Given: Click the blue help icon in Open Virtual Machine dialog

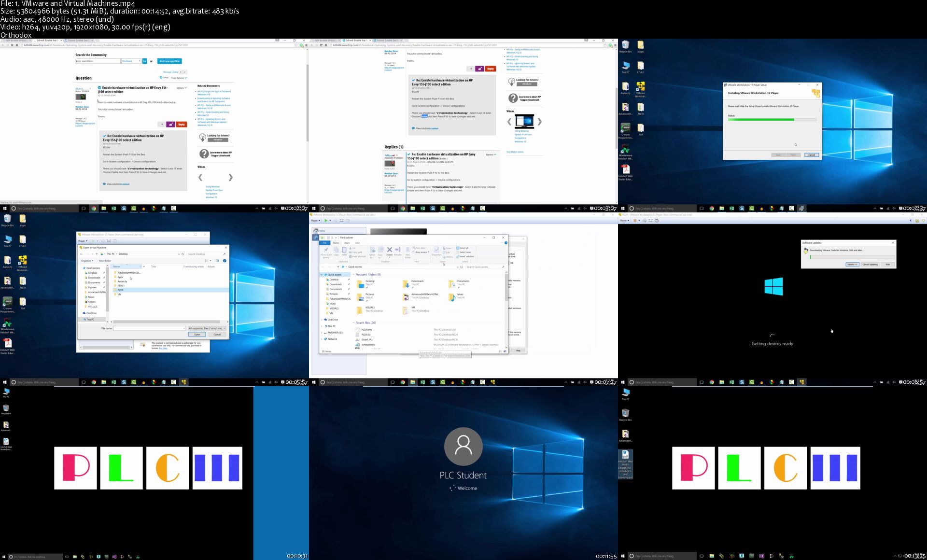Looking at the screenshot, I should point(225,261).
